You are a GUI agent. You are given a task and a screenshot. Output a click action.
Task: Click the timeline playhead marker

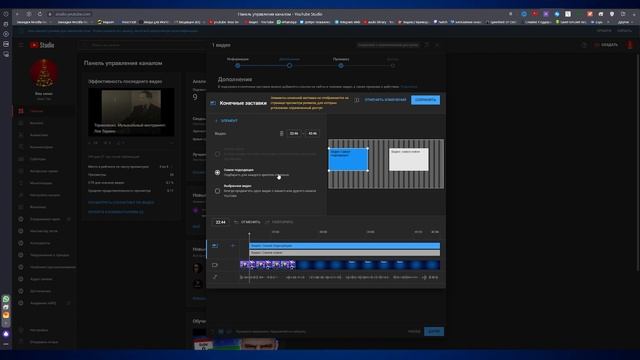(x=249, y=234)
